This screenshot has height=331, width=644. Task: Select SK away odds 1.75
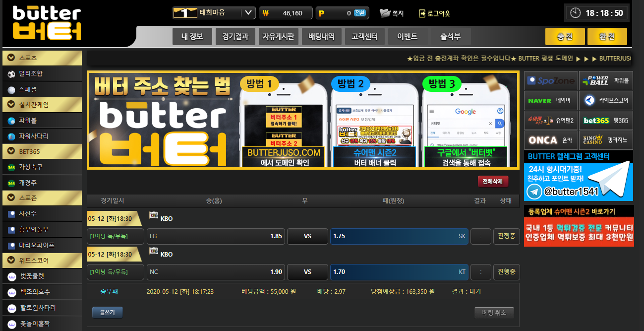click(399, 236)
